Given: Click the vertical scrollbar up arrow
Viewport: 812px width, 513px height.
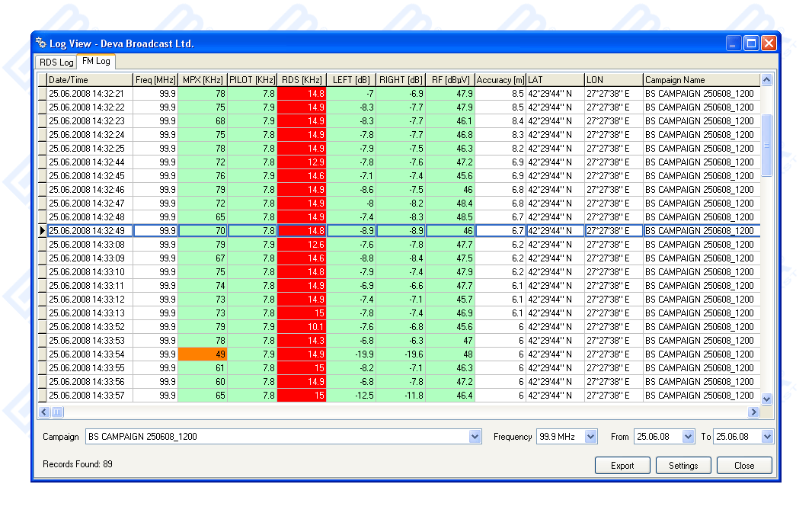Looking at the screenshot, I should coord(766,80).
